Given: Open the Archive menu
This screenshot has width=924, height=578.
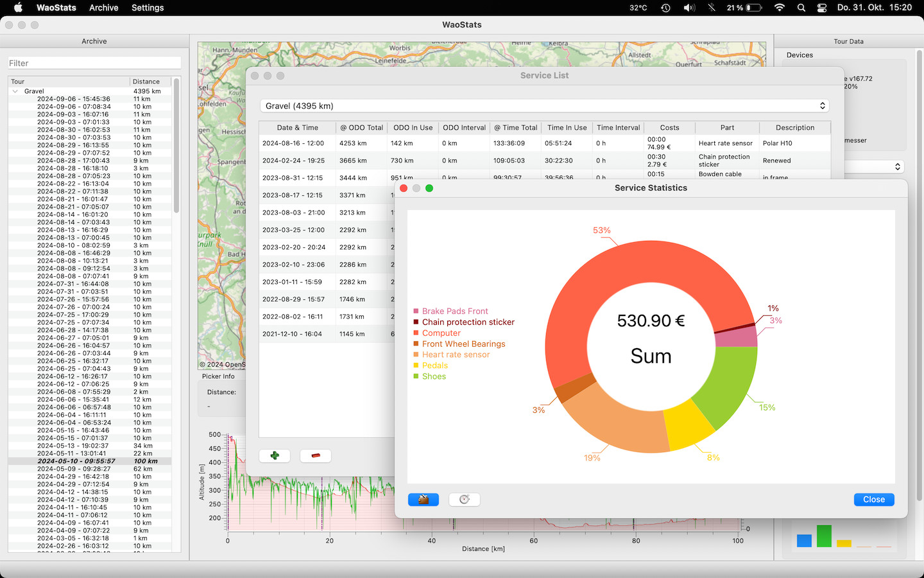Looking at the screenshot, I should 103,8.
